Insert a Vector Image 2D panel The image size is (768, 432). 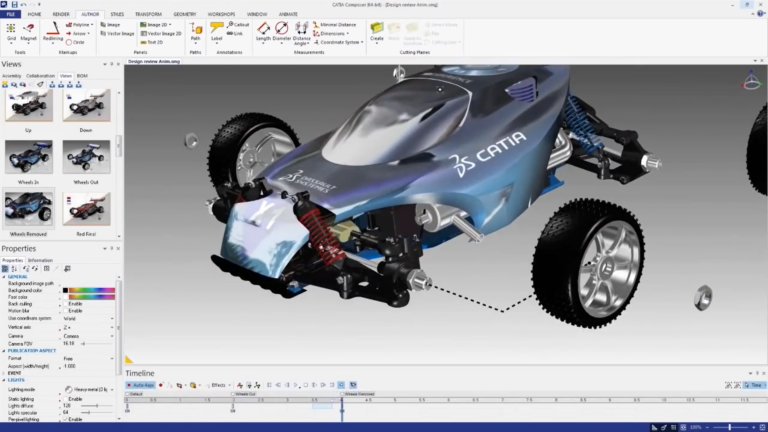(161, 33)
